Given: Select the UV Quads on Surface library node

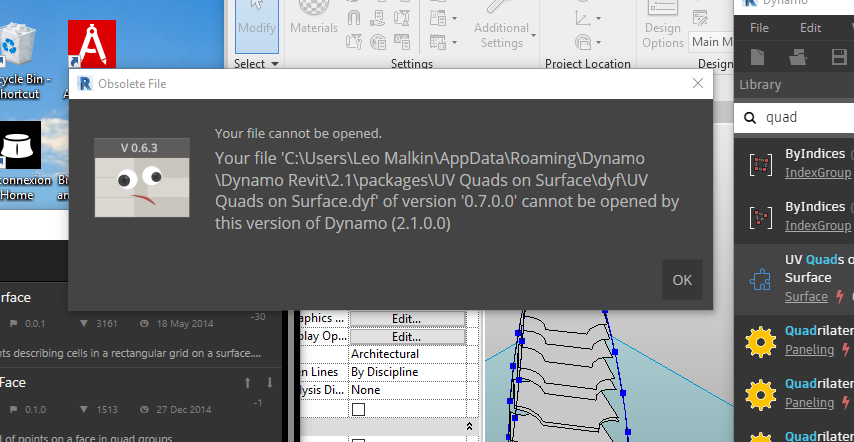Looking at the screenshot, I should (794, 278).
